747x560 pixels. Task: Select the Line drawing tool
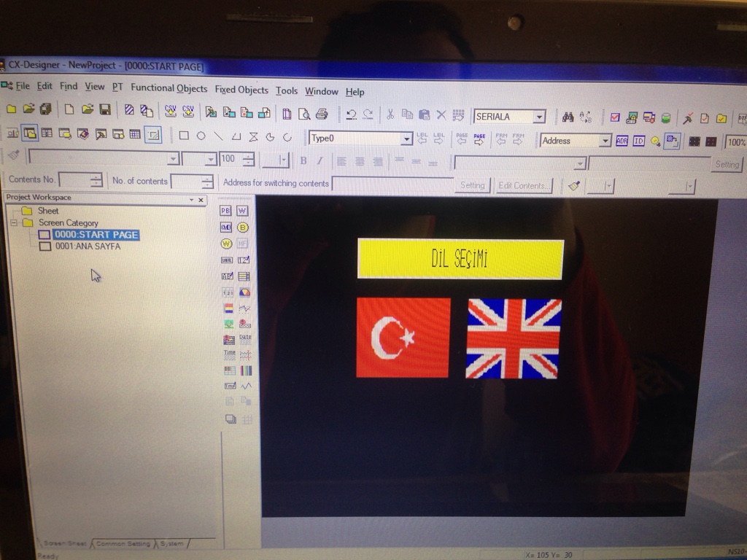218,136
